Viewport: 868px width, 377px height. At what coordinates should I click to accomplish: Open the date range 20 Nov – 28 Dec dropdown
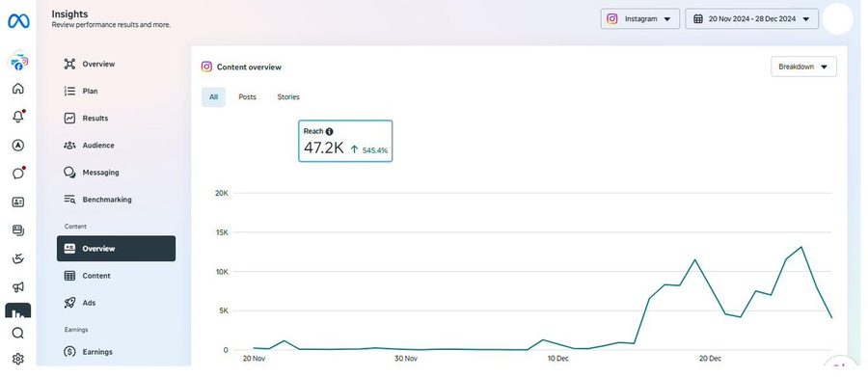click(x=751, y=19)
